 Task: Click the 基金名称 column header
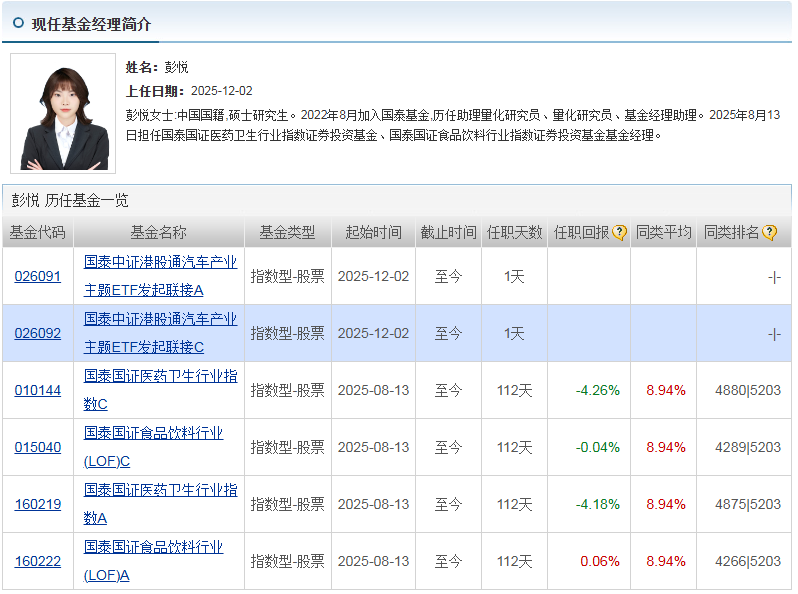(x=159, y=233)
